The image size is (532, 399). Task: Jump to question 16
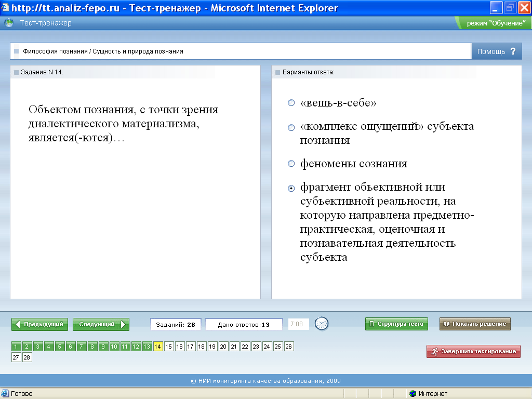click(179, 347)
